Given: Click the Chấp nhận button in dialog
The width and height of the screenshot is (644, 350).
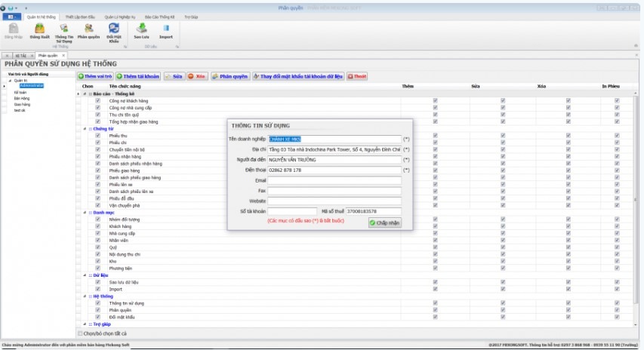Looking at the screenshot, I should [385, 223].
